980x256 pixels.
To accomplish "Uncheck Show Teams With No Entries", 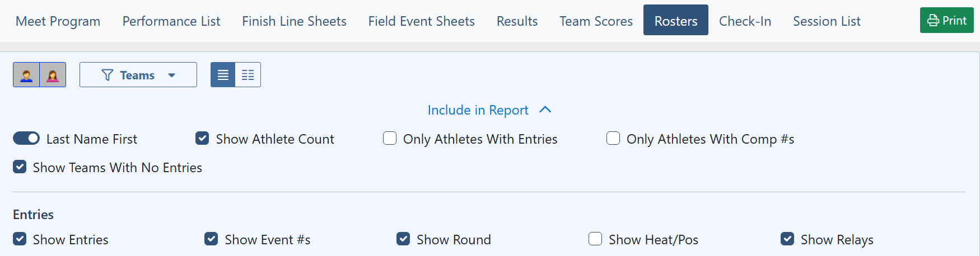I will click(x=20, y=167).
